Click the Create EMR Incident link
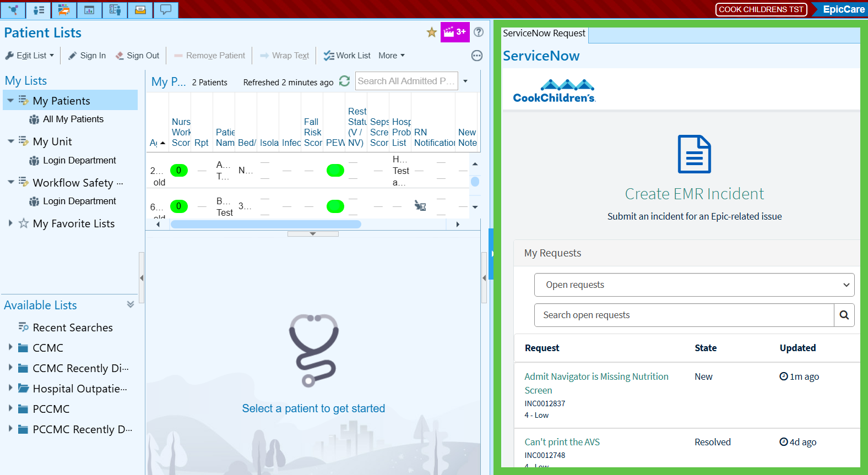 (695, 194)
